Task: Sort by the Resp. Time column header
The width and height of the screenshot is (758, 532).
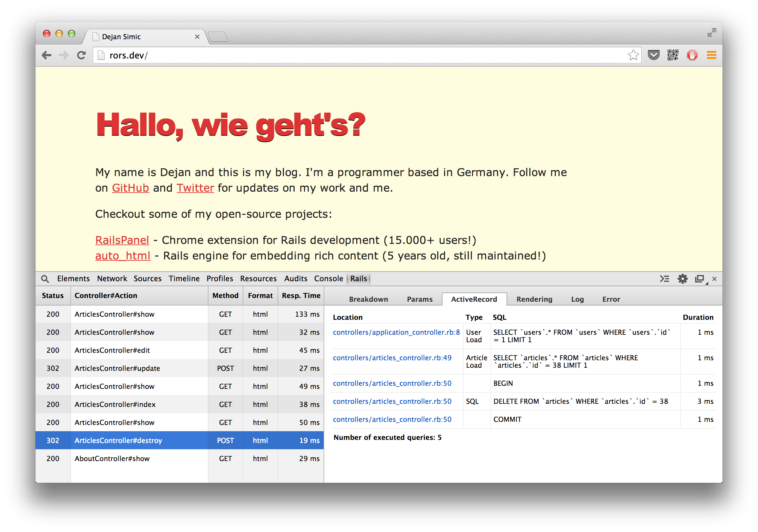Action: tap(301, 296)
